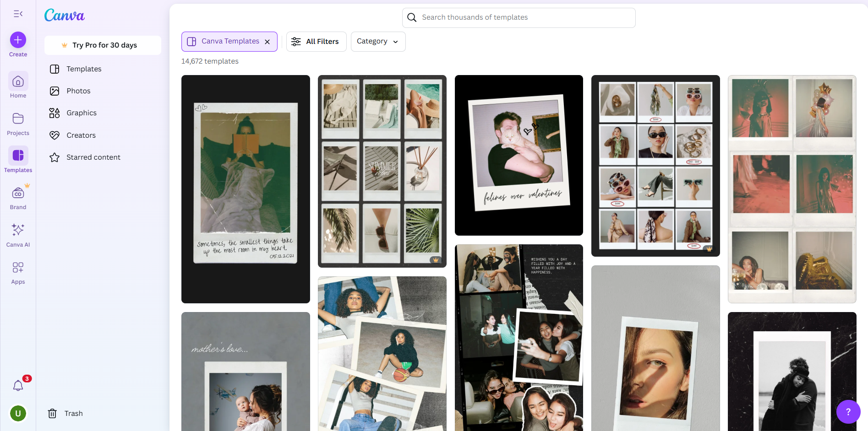The height and width of the screenshot is (431, 868).
Task: Open the sunlit face polaroid template
Action: point(655,348)
